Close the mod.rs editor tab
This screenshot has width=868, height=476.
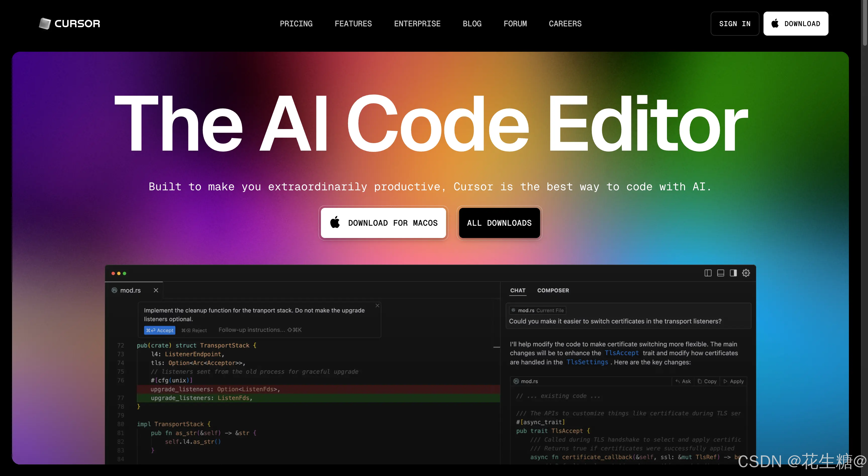tap(156, 290)
